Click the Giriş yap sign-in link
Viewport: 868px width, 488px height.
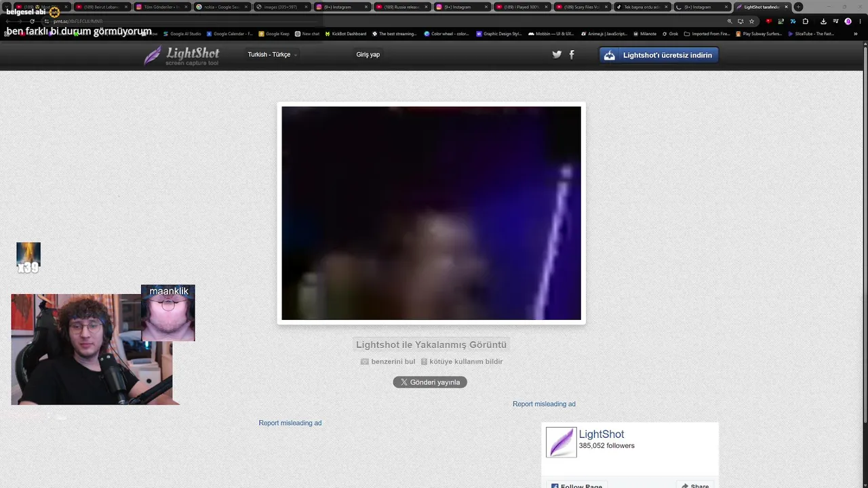(368, 55)
